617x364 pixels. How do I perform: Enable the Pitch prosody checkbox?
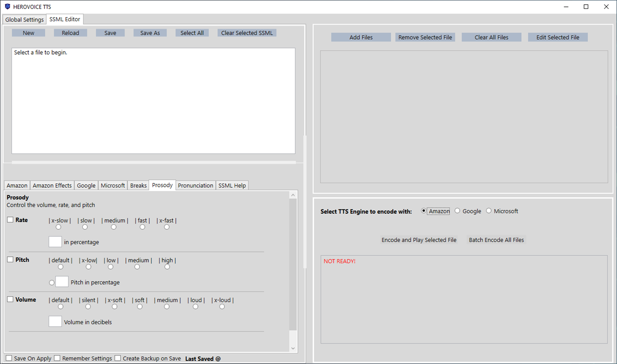[x=10, y=259]
